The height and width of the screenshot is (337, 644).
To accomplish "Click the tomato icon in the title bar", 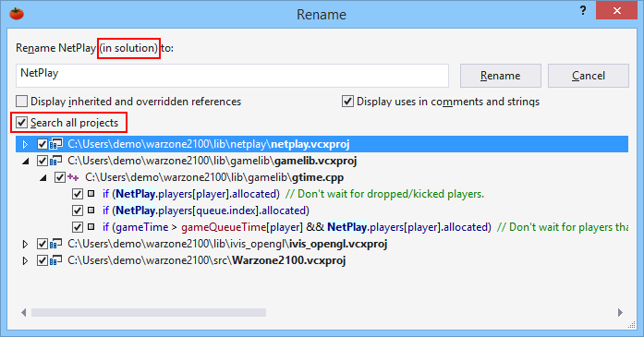I will click(x=17, y=14).
